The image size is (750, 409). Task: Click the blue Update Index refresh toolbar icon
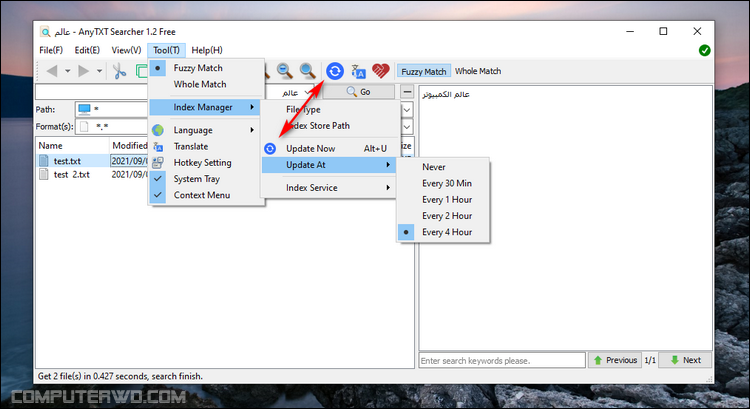point(335,71)
